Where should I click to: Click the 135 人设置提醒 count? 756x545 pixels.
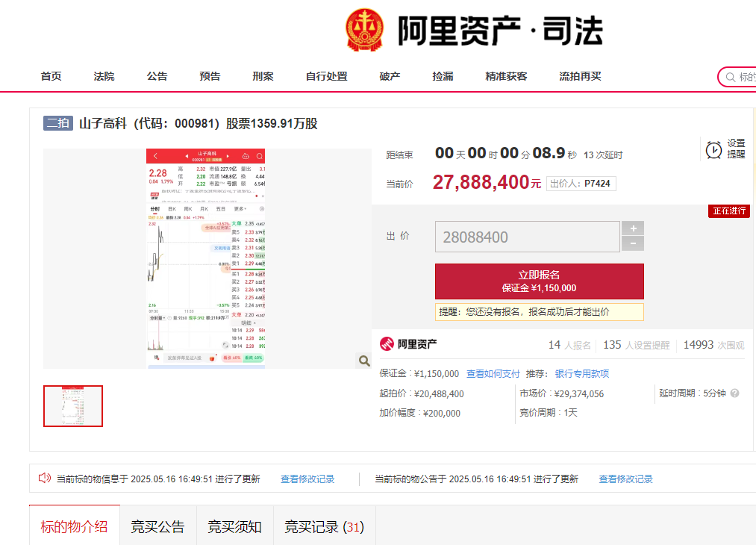[637, 345]
